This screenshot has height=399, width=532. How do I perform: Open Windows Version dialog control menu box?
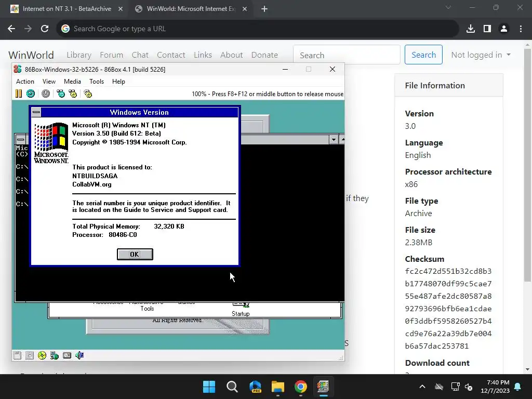point(36,112)
